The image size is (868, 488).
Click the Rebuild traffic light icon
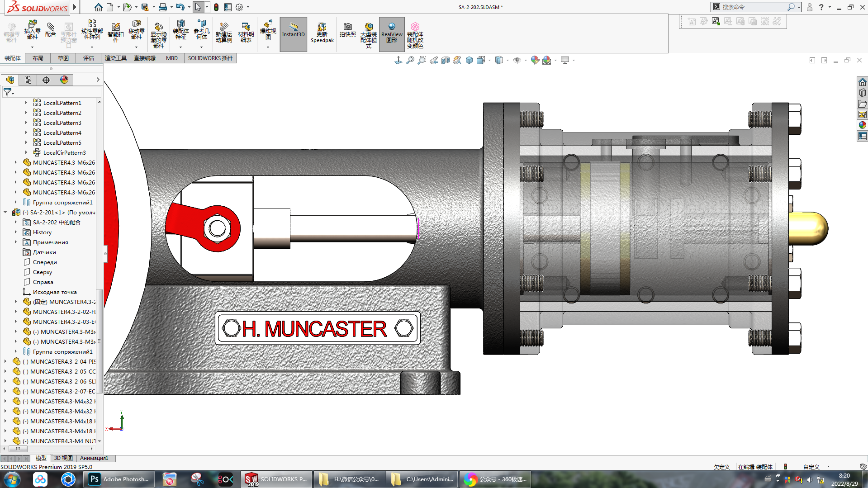coord(216,7)
